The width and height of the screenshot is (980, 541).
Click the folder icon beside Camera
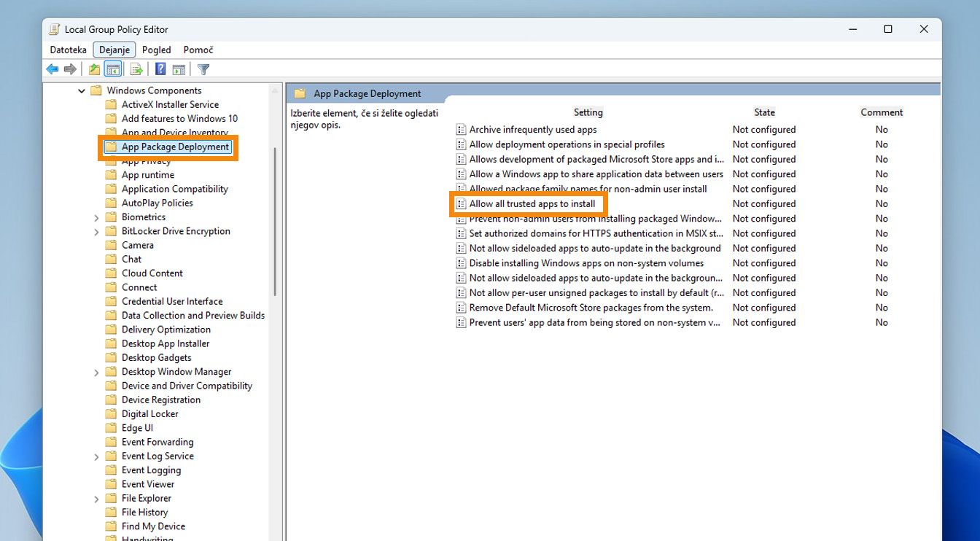tap(111, 245)
